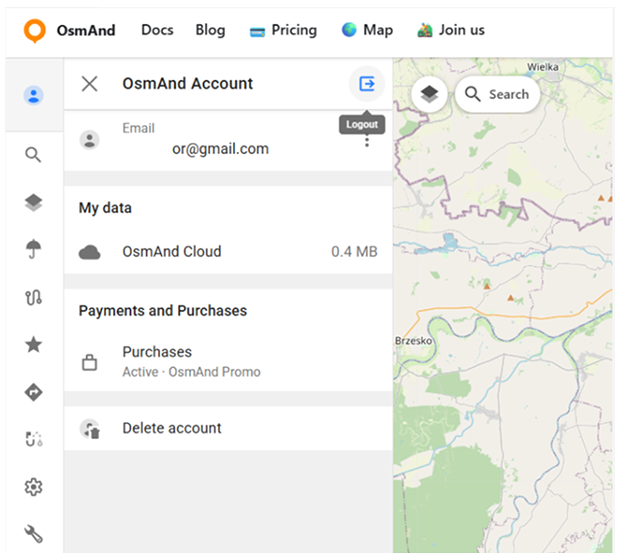Image resolution: width=620 pixels, height=560 pixels.
Task: Go to the Pricing page
Action: [x=283, y=30]
